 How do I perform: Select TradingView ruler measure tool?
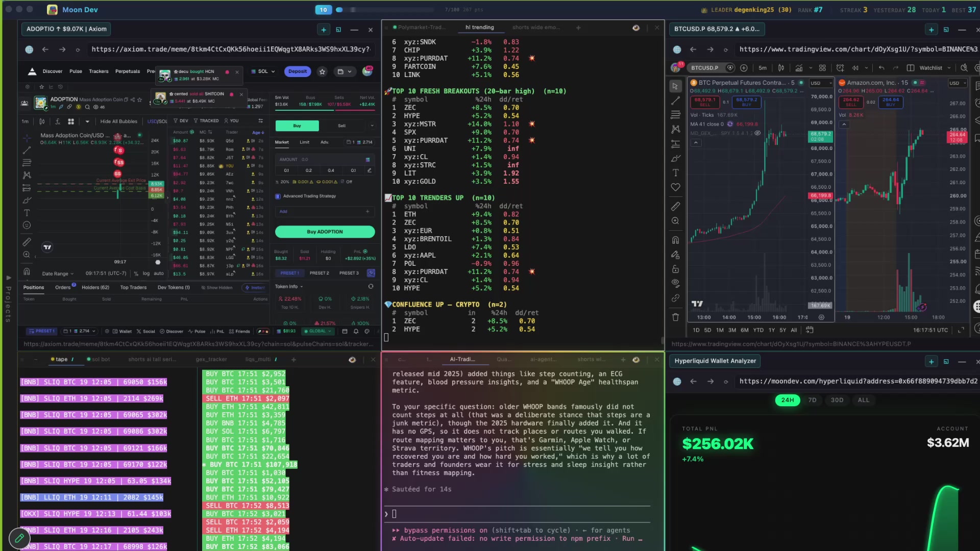click(x=675, y=206)
